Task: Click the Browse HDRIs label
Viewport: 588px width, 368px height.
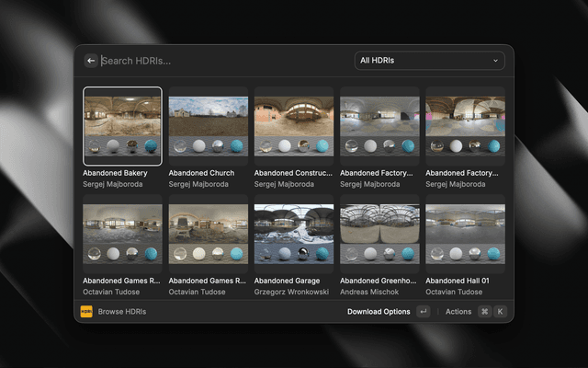Action: [x=122, y=312]
